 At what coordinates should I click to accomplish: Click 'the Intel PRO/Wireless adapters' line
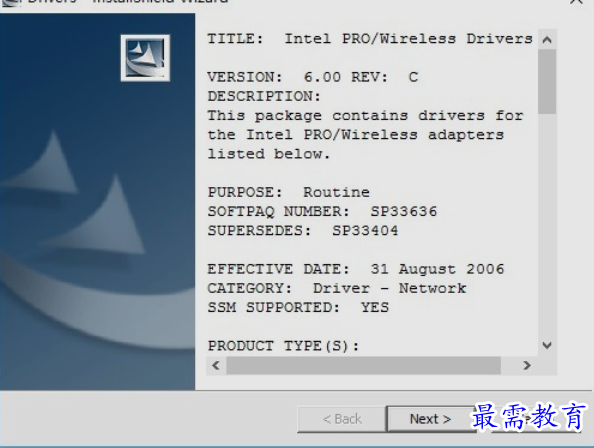tap(355, 135)
